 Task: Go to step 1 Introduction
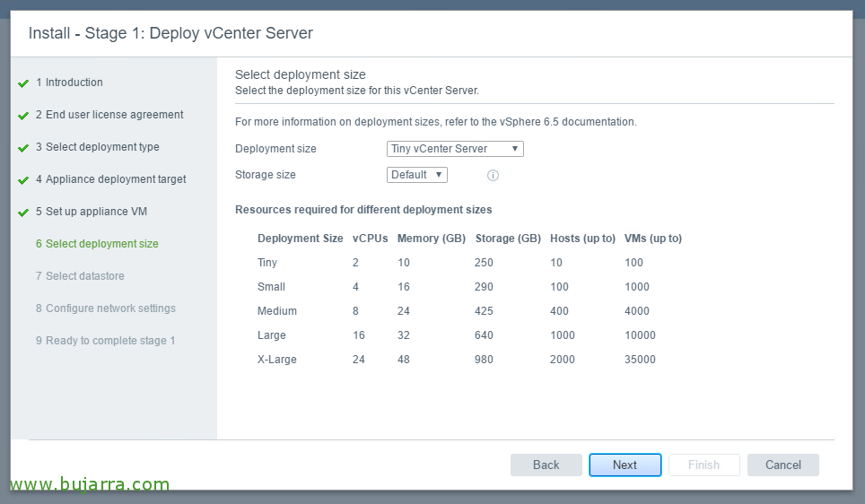(x=69, y=83)
